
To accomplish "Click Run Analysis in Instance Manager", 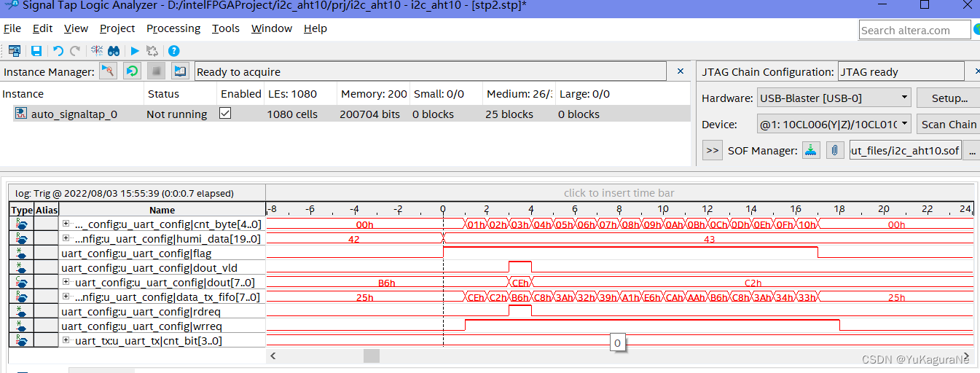I will click(108, 71).
